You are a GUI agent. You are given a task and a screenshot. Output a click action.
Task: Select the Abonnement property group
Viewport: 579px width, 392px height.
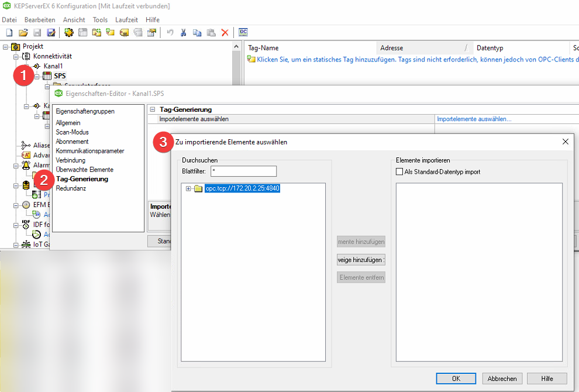coord(72,142)
